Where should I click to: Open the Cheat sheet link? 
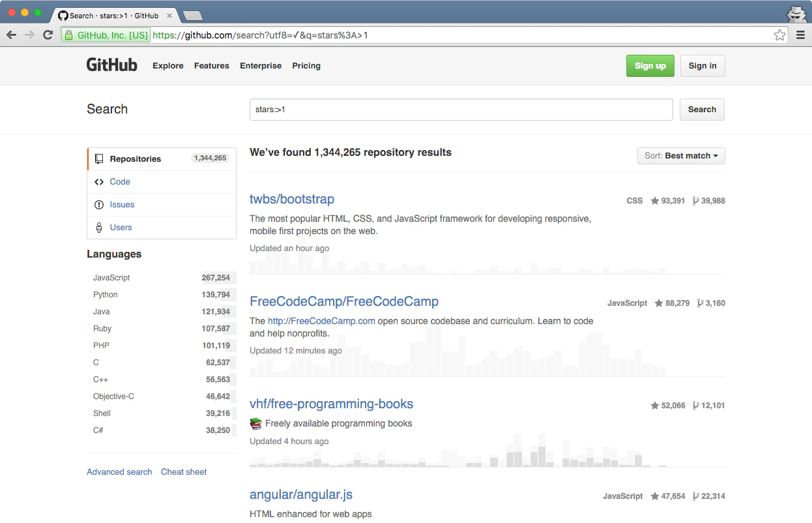click(x=184, y=472)
